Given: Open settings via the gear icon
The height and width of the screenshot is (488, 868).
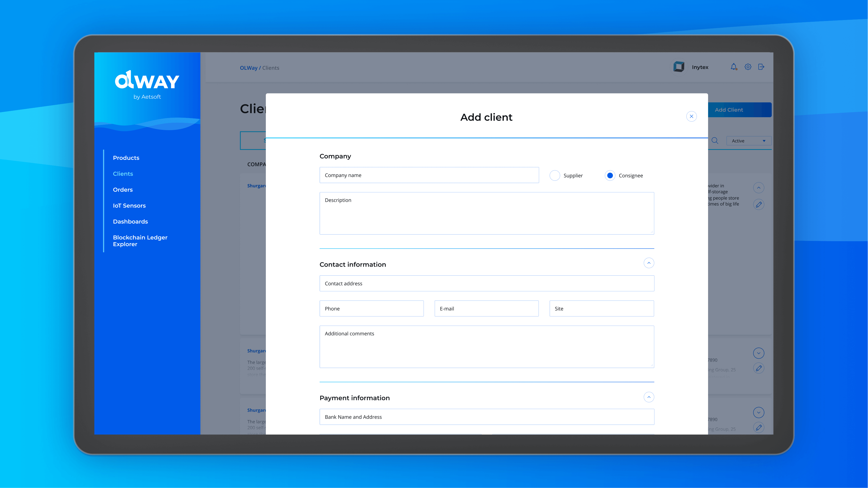Looking at the screenshot, I should (748, 67).
